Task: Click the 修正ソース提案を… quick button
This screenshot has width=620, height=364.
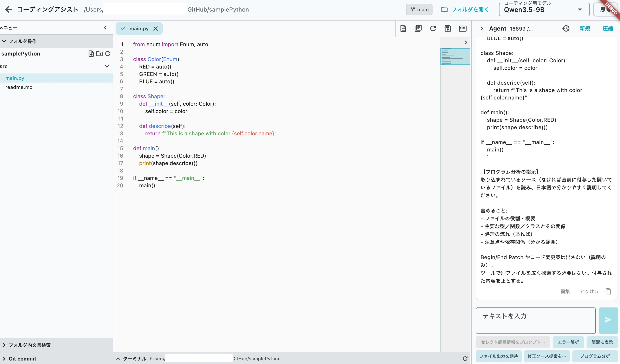Action: pos(547,356)
